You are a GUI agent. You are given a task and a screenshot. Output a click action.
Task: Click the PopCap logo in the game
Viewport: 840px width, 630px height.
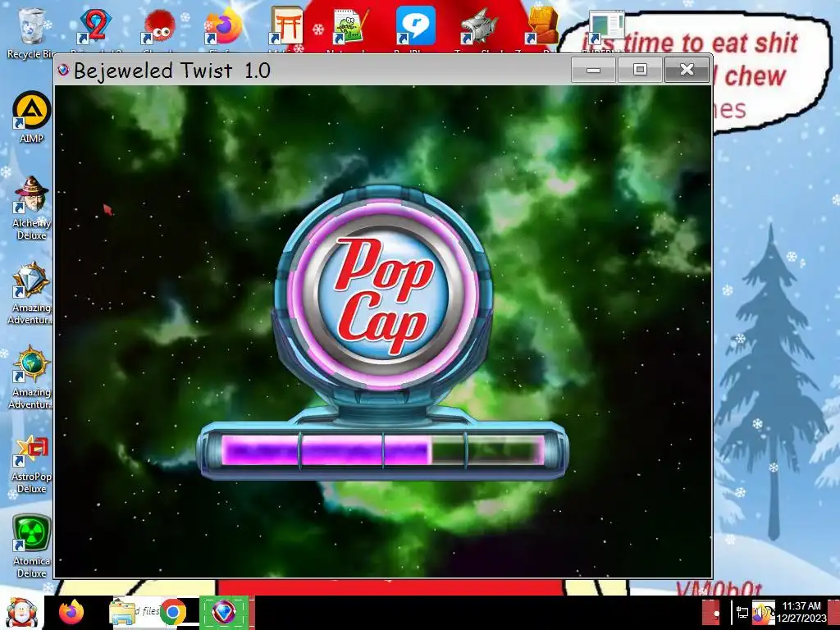pyautogui.click(x=384, y=295)
